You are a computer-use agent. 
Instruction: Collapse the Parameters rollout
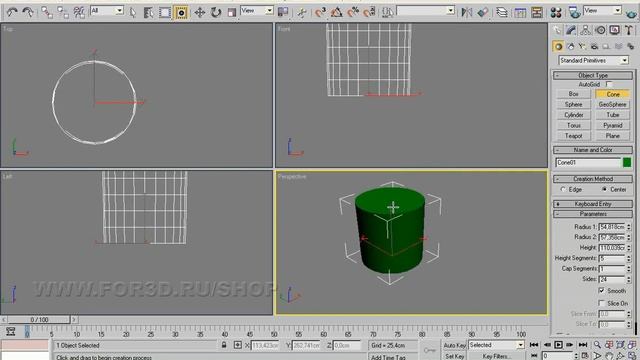[593, 214]
